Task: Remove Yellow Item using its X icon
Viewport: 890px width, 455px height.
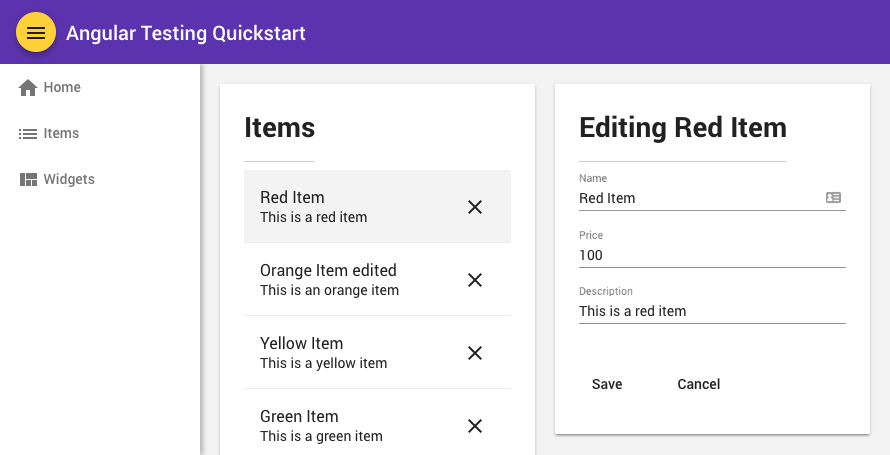Action: (475, 353)
